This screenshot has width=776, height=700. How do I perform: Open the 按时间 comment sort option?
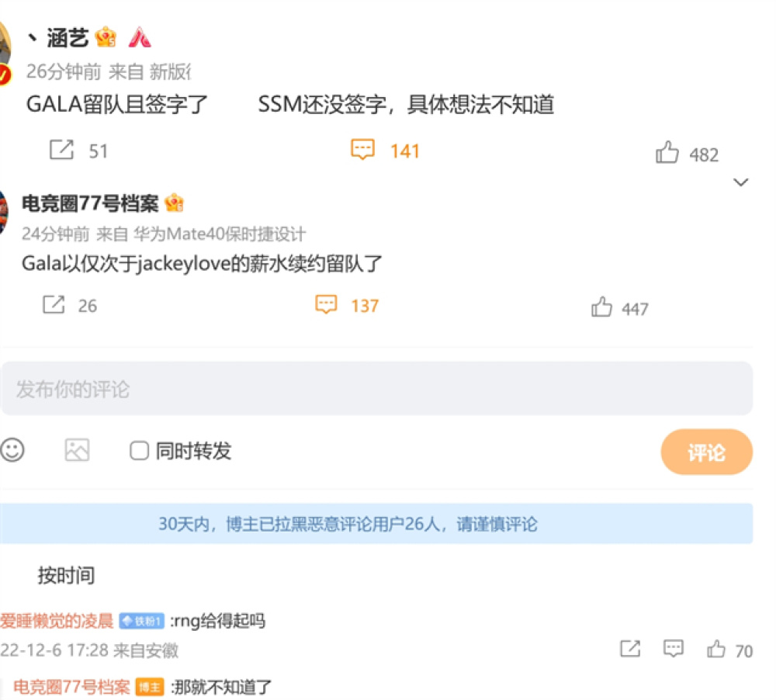click(66, 575)
